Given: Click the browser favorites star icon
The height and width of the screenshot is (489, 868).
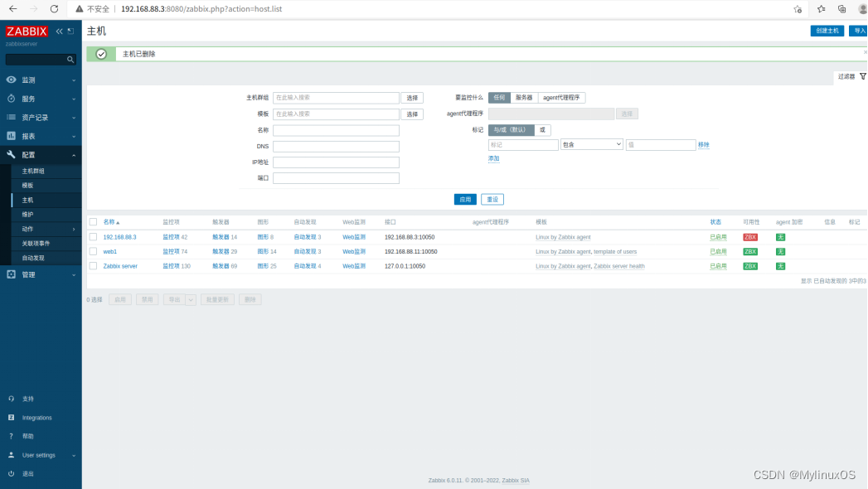Looking at the screenshot, I should click(821, 9).
